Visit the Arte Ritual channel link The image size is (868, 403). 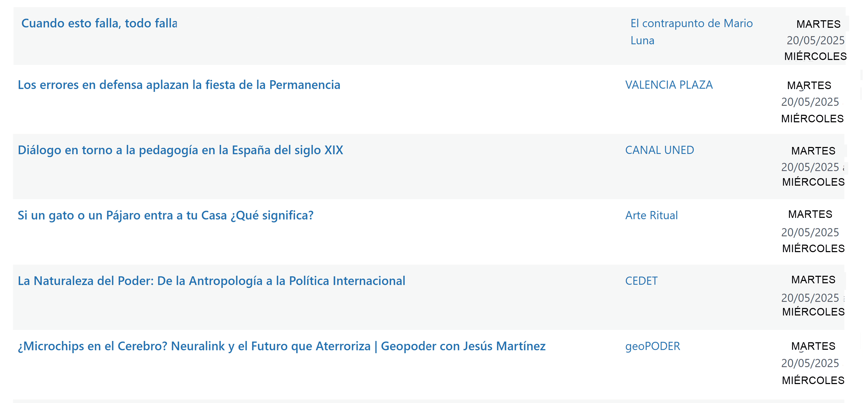click(651, 216)
